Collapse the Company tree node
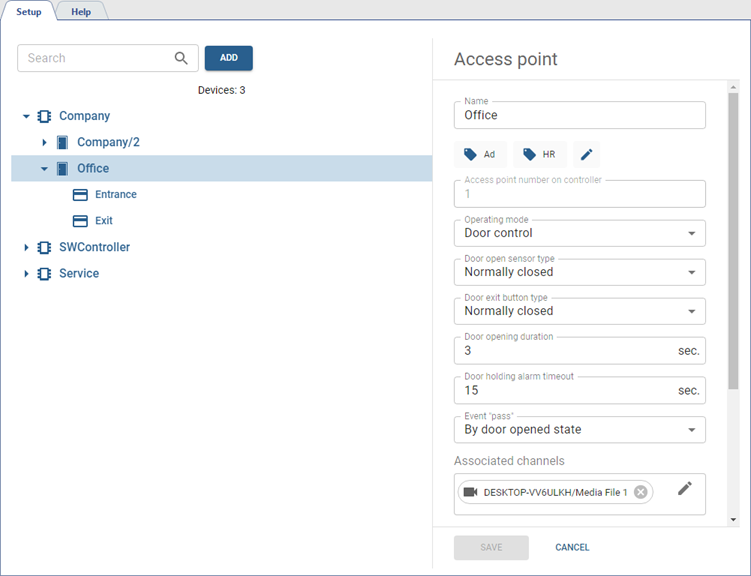The width and height of the screenshot is (751, 576). click(x=27, y=117)
